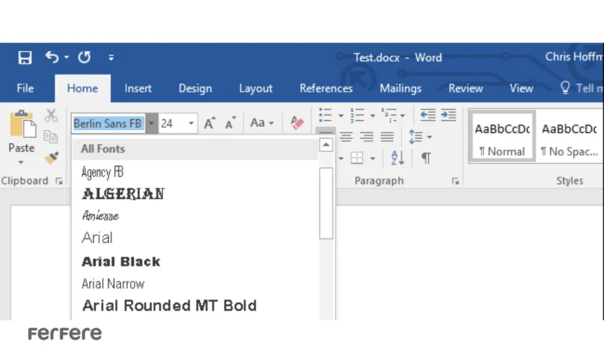Image resolution: width=604 pixels, height=364 pixels.
Task: Undo the last action
Action: click(x=52, y=57)
